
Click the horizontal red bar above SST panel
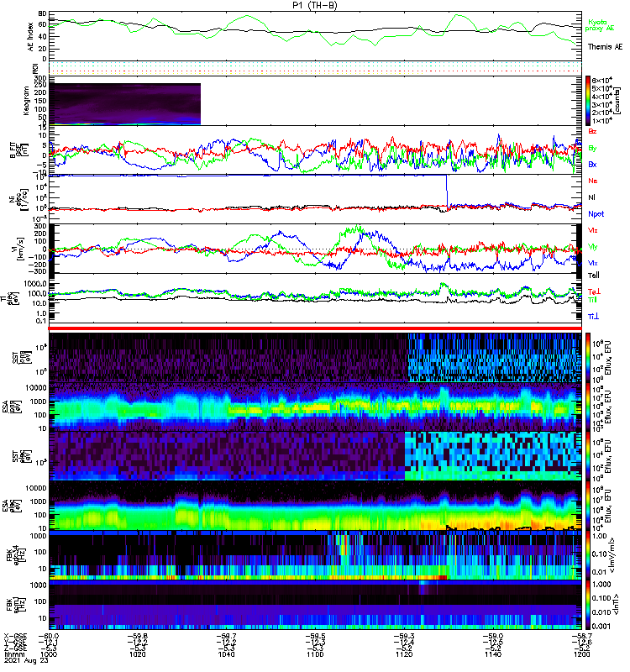tap(315, 328)
